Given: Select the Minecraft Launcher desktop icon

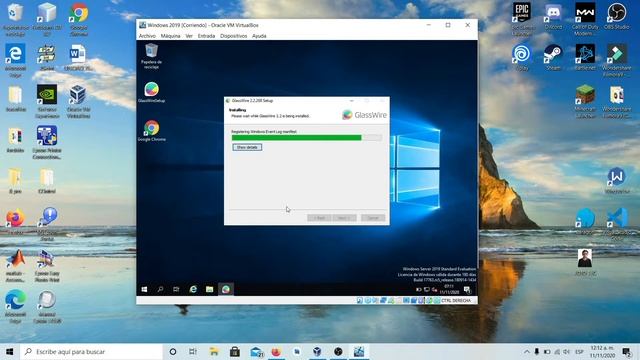Looking at the screenshot, I should pyautogui.click(x=585, y=102).
